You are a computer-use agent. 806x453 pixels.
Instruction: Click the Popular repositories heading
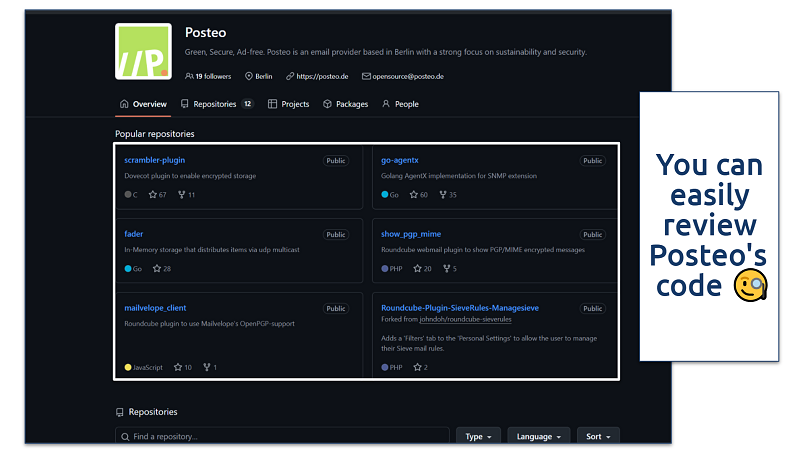(x=155, y=134)
